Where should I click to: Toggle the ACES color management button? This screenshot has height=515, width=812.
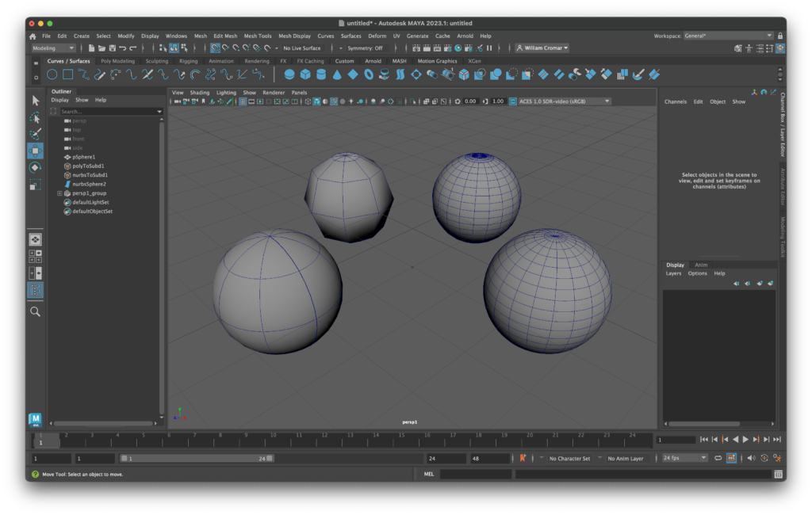pos(512,101)
